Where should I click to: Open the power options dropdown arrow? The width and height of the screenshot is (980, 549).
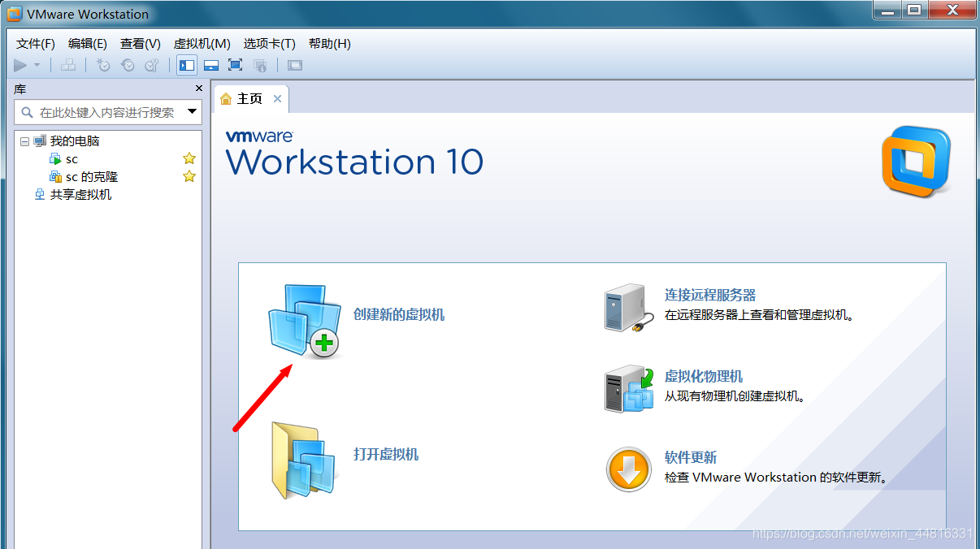pyautogui.click(x=37, y=65)
